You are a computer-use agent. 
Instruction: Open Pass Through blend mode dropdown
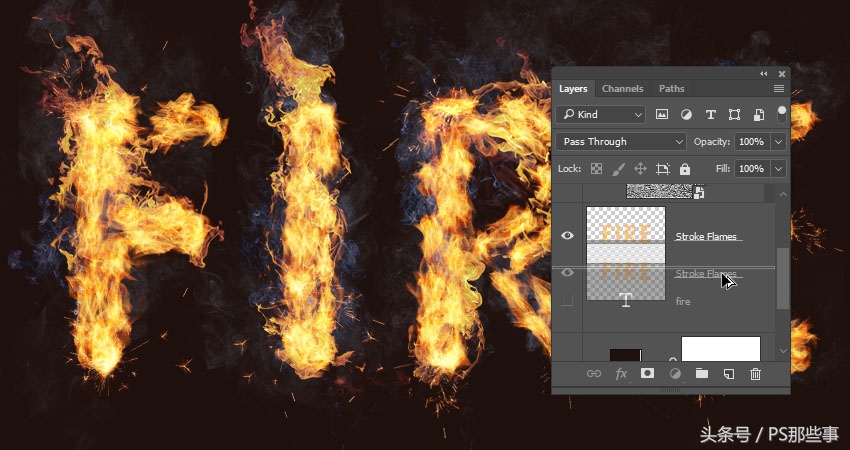point(621,142)
